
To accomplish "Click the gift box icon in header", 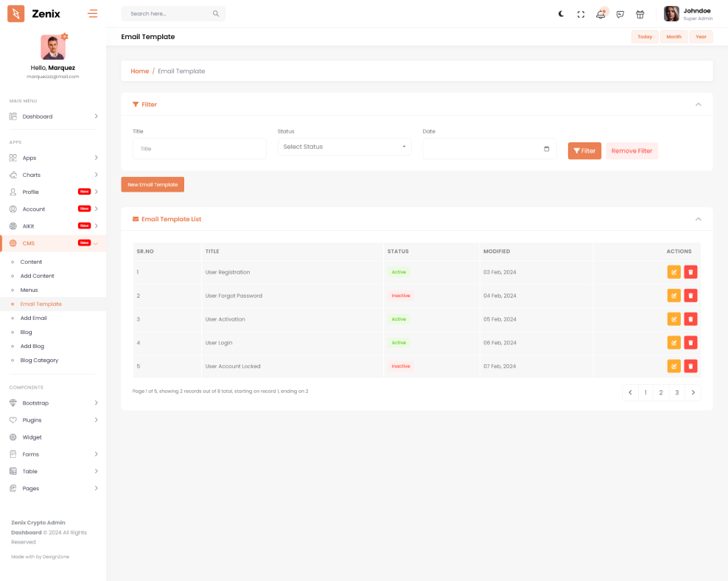I will (640, 14).
